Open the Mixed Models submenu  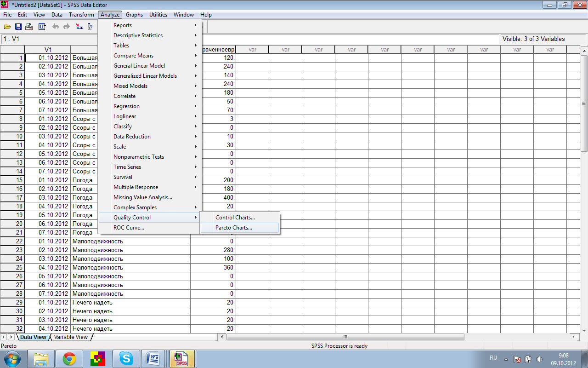(x=149, y=86)
